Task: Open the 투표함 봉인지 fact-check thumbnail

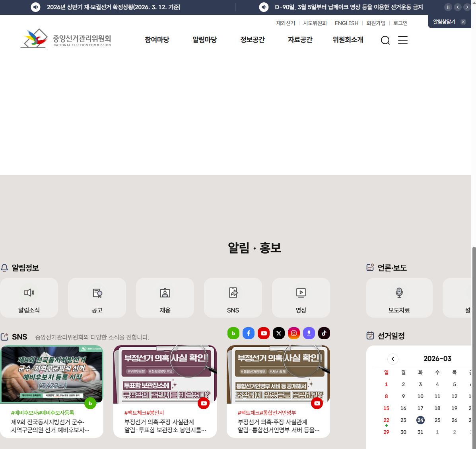Action: [165, 374]
